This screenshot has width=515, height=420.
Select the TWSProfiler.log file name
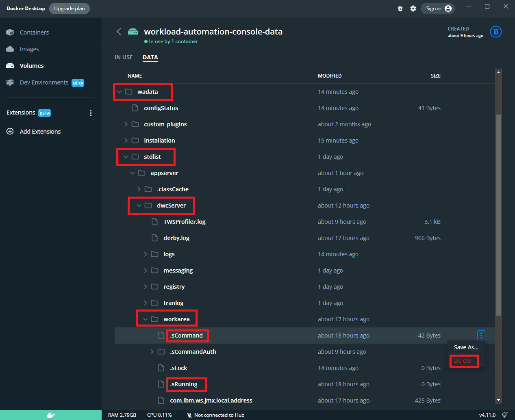click(x=185, y=222)
